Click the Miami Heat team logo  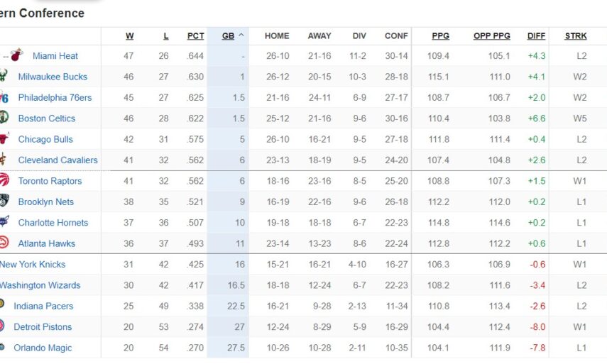[x=17, y=55]
